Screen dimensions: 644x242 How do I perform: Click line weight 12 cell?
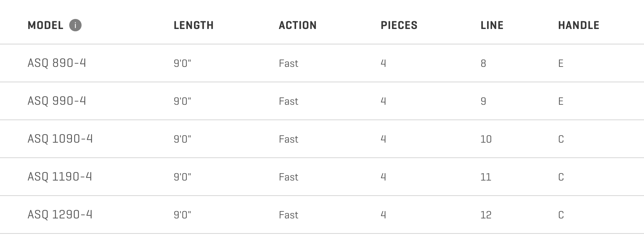click(486, 215)
